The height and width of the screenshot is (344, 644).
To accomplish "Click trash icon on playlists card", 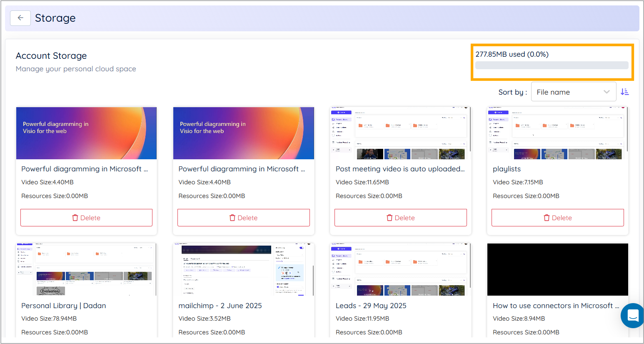I will coord(547,218).
